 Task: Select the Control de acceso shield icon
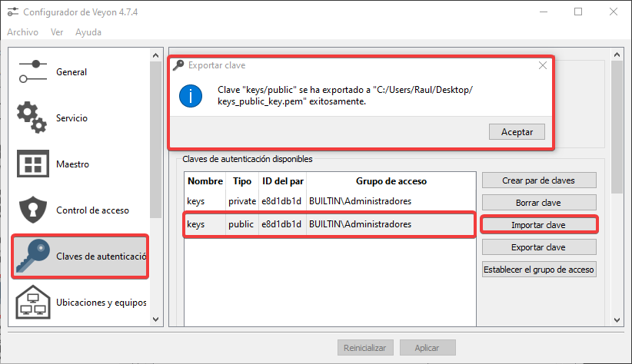coord(33,210)
